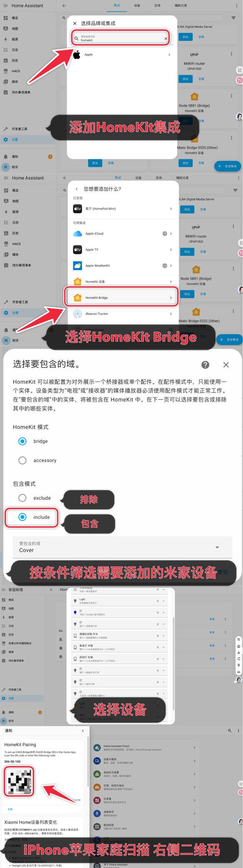
Task: Click the homekit brand search field
Action: click(119, 38)
